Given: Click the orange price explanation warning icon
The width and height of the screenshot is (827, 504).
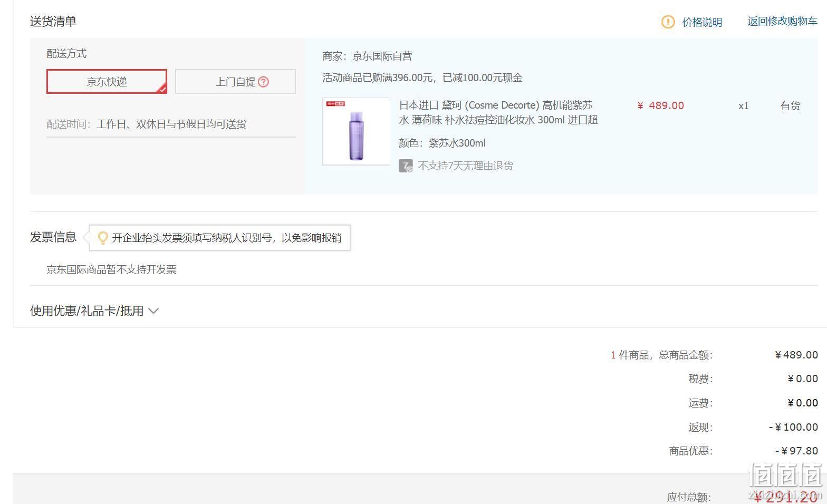Looking at the screenshot, I should [x=668, y=22].
